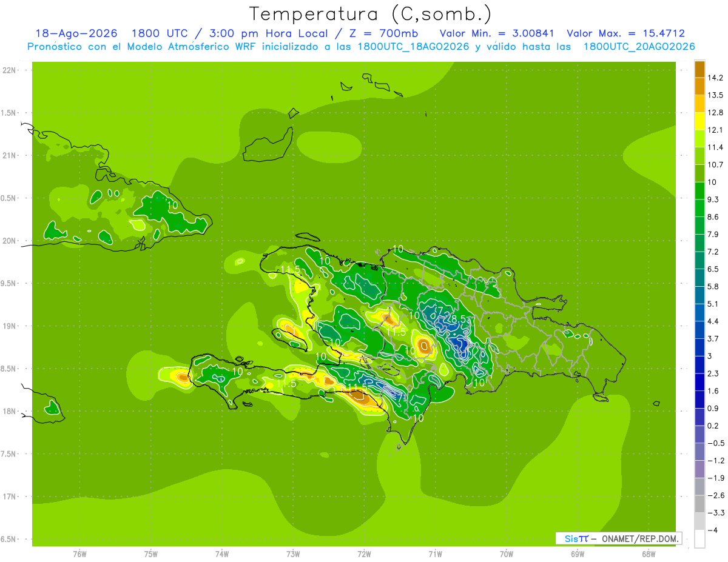Click the longitude label "69W"
Viewport: 728px width, 562px height.
coord(578,554)
